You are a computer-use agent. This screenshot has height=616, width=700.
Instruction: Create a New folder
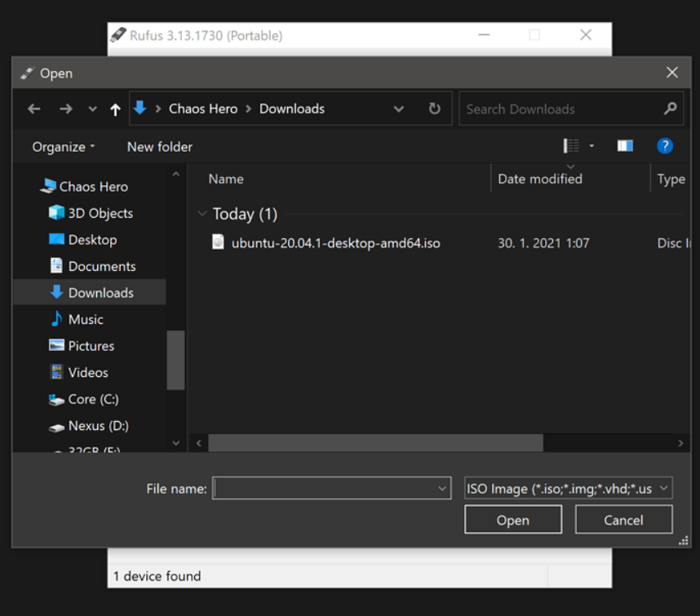(x=159, y=147)
